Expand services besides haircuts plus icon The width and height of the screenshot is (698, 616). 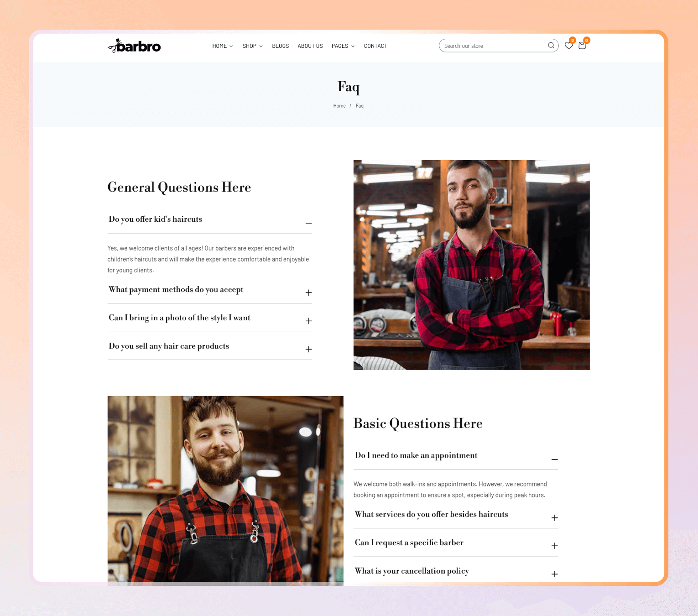coord(555,518)
